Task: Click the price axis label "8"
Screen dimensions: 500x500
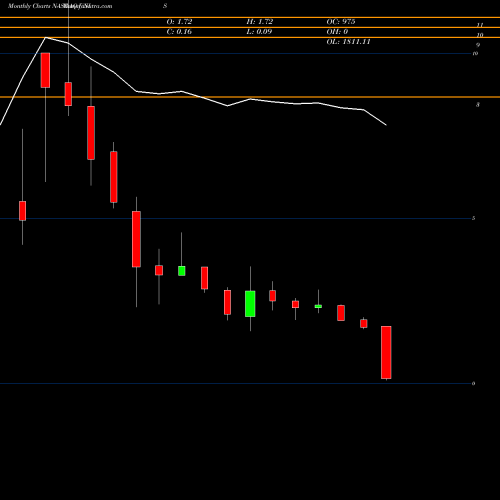Action: pyautogui.click(x=478, y=105)
